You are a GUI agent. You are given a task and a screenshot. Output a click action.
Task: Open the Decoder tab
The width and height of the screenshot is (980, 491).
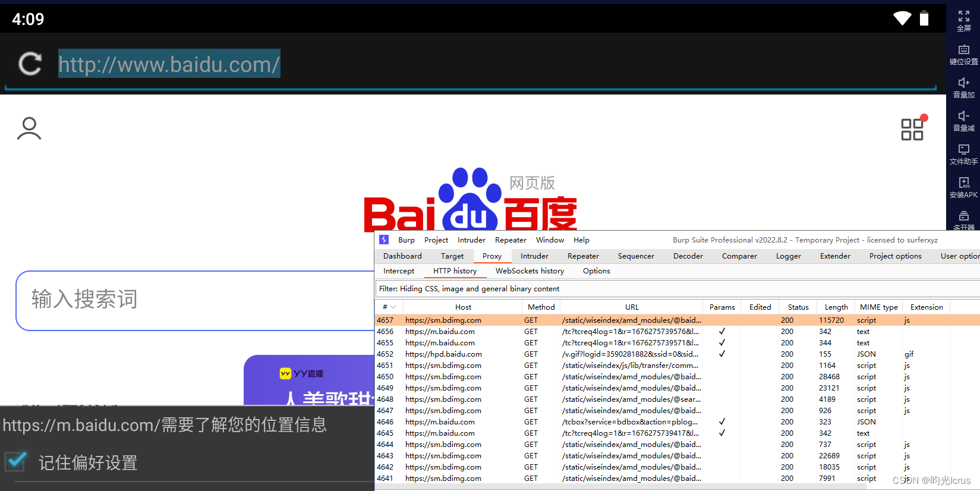[688, 256]
